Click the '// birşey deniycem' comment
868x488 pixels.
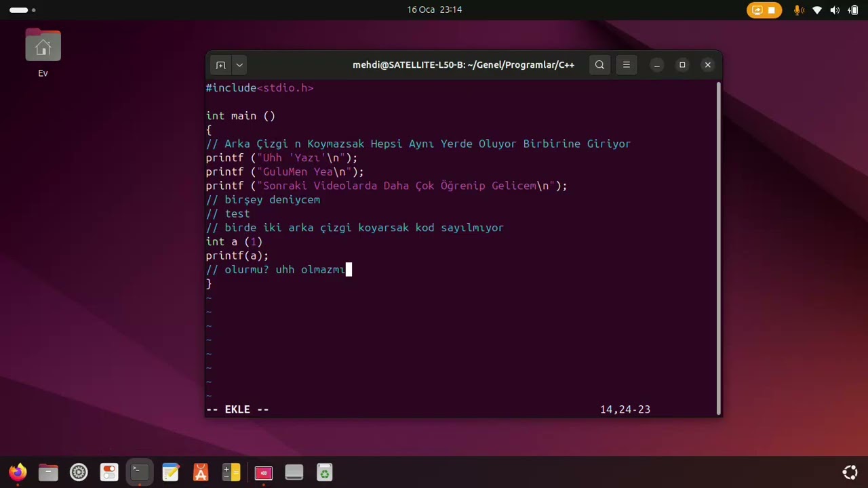click(x=263, y=200)
